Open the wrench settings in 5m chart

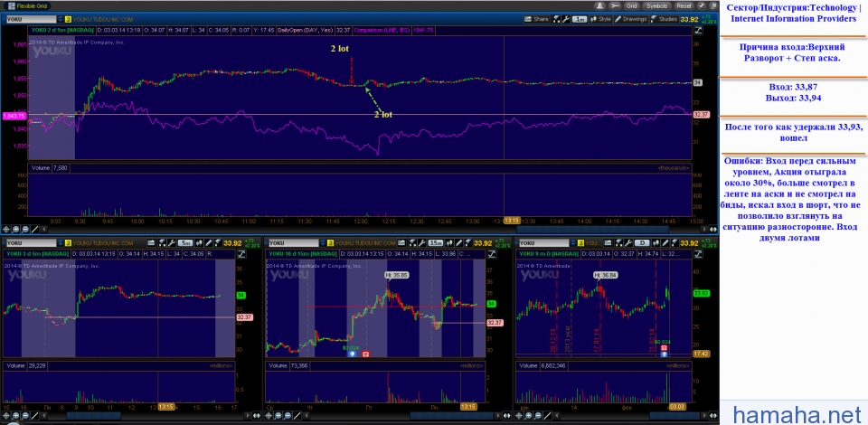click(172, 243)
